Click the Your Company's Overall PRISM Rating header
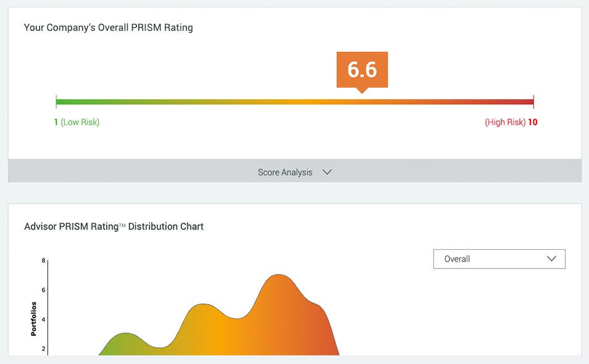This screenshot has height=364, width=589. 108,27
